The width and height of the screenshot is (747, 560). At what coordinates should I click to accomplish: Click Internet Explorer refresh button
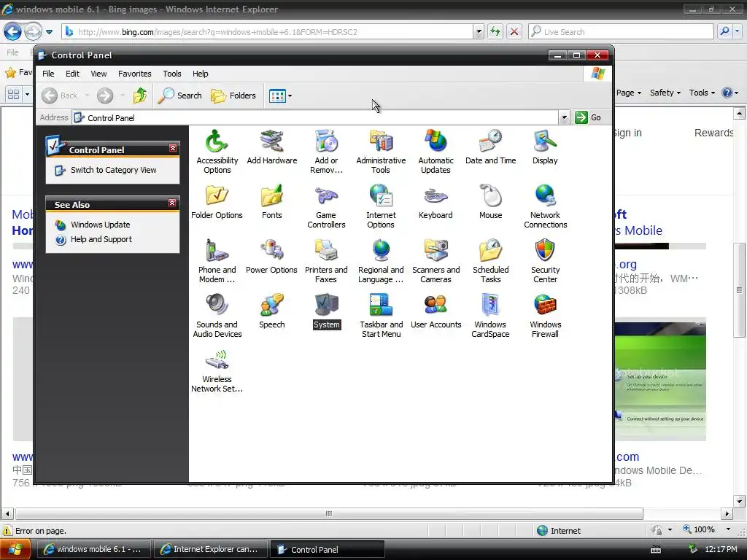[x=495, y=32]
